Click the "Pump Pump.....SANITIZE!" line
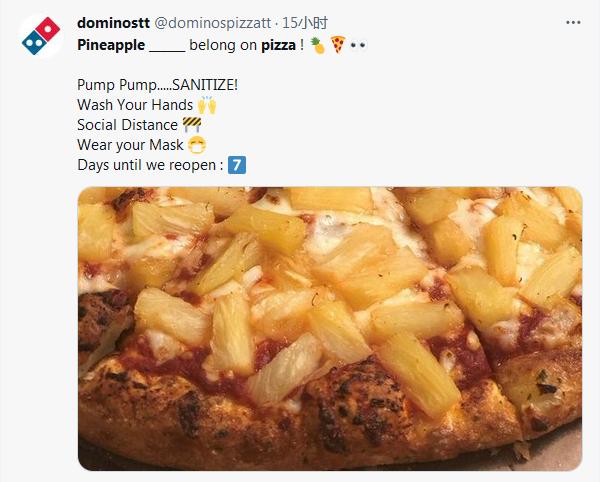Image resolution: width=600 pixels, height=482 pixels. (157, 84)
